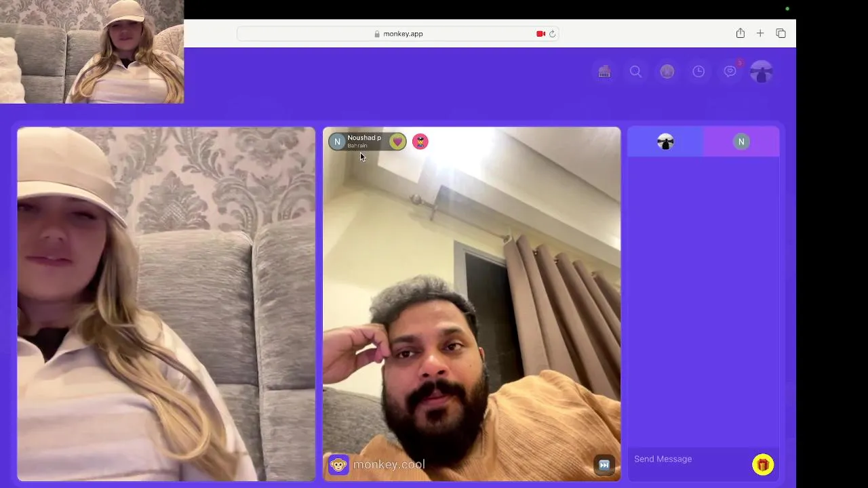
Task: Open the history clock icon
Action: tap(698, 71)
